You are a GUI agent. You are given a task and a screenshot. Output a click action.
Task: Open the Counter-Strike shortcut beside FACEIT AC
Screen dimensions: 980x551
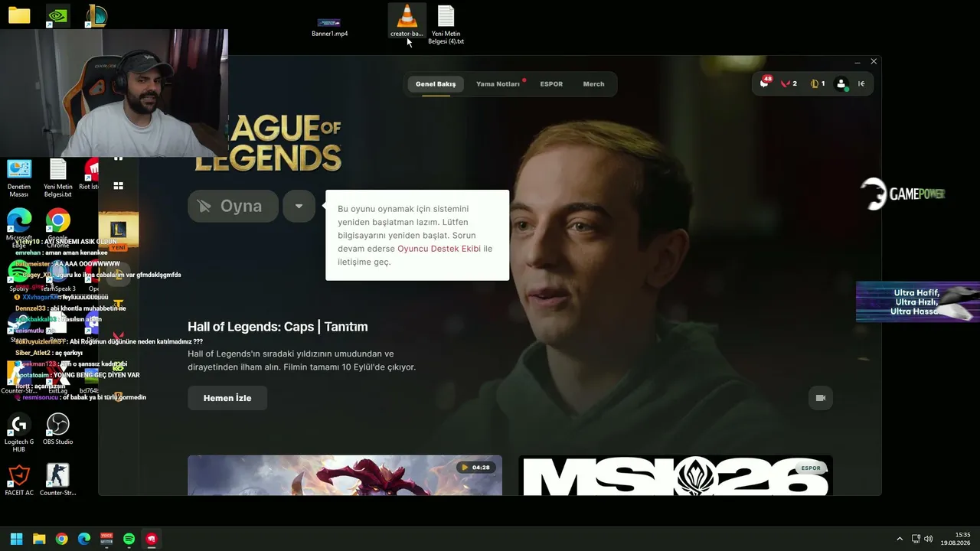point(57,480)
